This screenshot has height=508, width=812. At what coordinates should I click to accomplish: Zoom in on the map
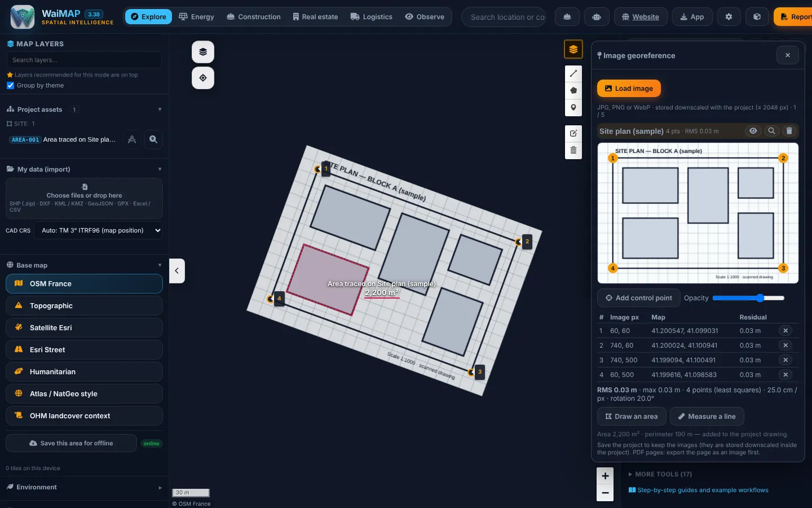(605, 476)
